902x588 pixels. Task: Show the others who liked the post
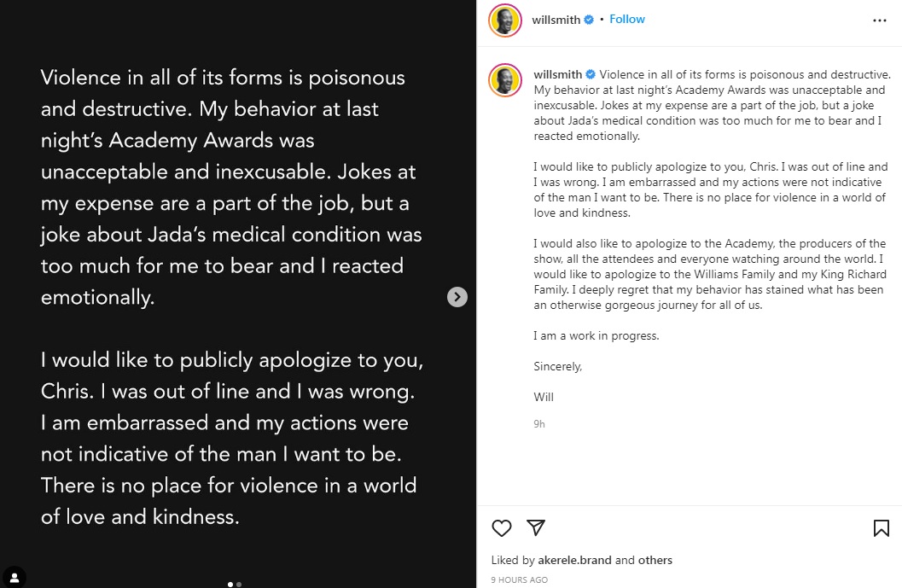tap(655, 561)
